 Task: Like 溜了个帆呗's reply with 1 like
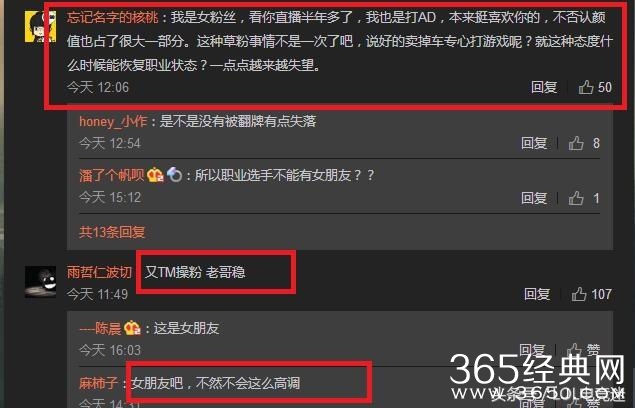point(584,198)
